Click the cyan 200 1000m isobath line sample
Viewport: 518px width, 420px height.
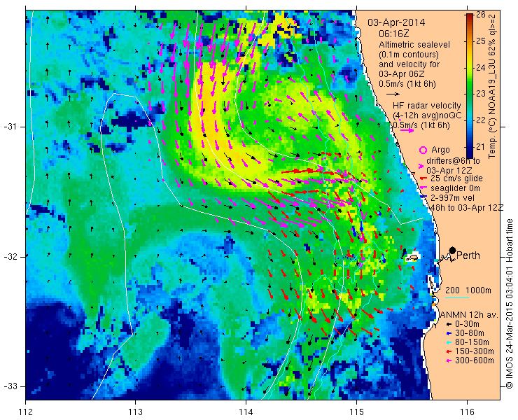[x=457, y=298]
